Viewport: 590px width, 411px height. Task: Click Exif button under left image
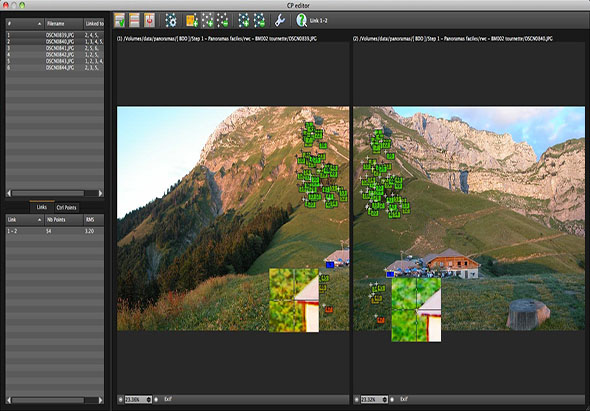(x=168, y=399)
